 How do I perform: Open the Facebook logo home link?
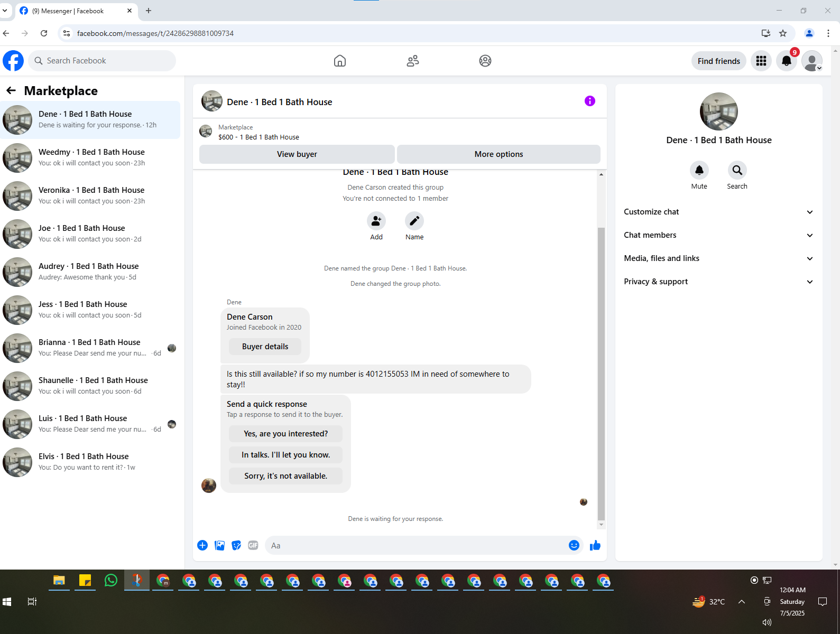point(13,61)
